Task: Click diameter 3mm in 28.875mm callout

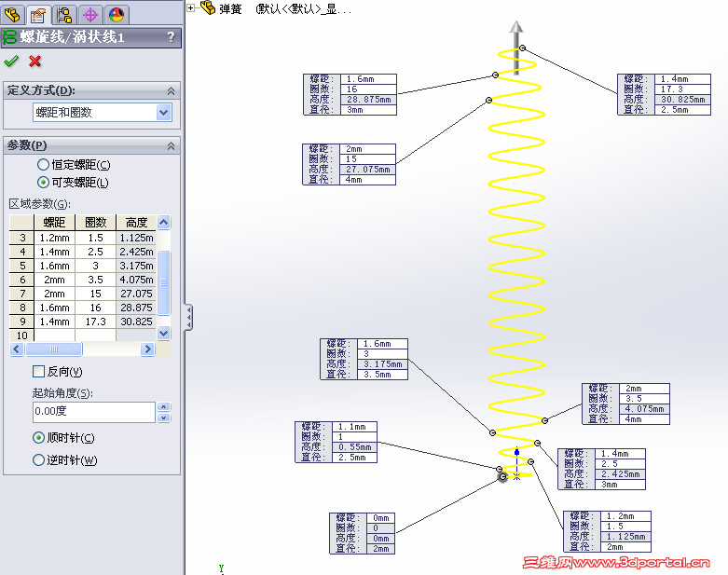Action: coord(368,110)
